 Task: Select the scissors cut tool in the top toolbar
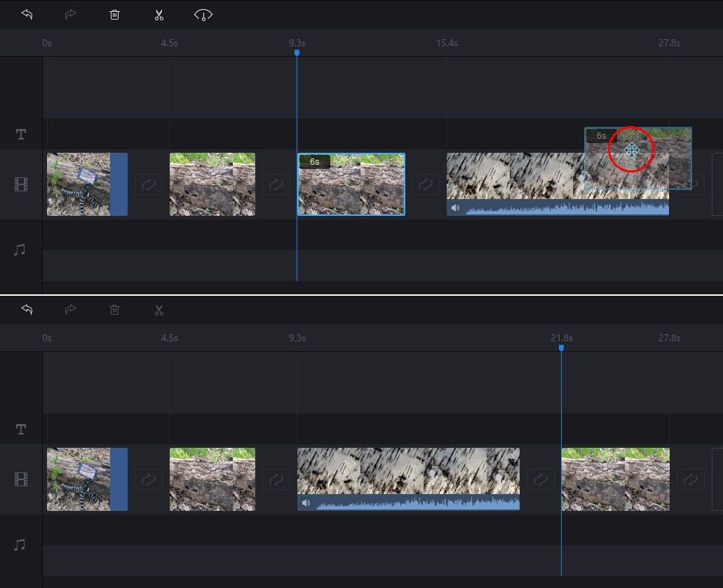[x=159, y=15]
